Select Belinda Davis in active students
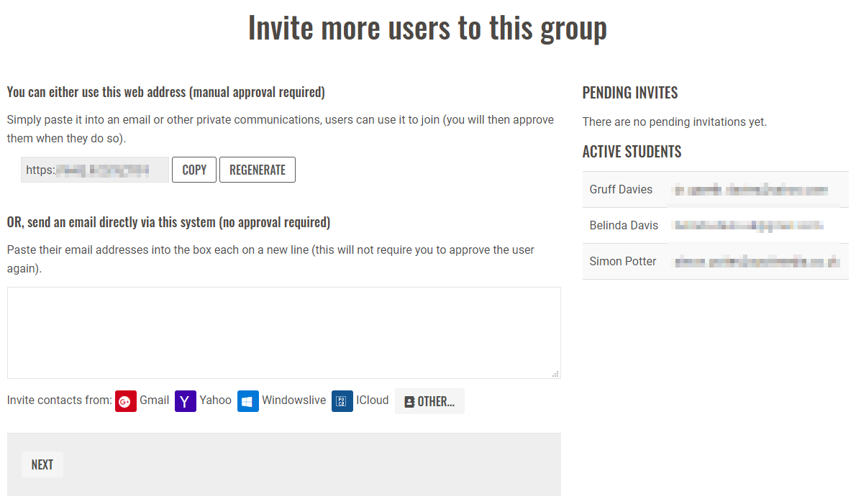The height and width of the screenshot is (504, 856). point(624,226)
